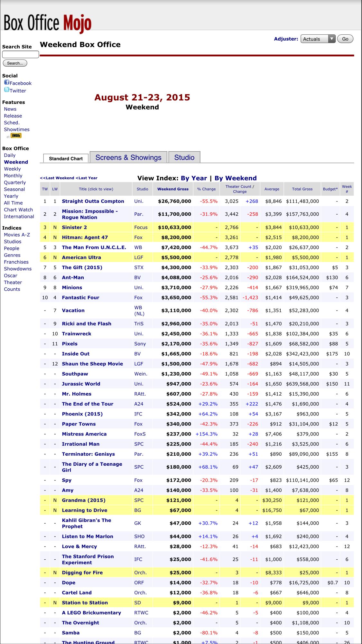Select the Standard Chart tab
This screenshot has height=644, width=362.
point(66,159)
